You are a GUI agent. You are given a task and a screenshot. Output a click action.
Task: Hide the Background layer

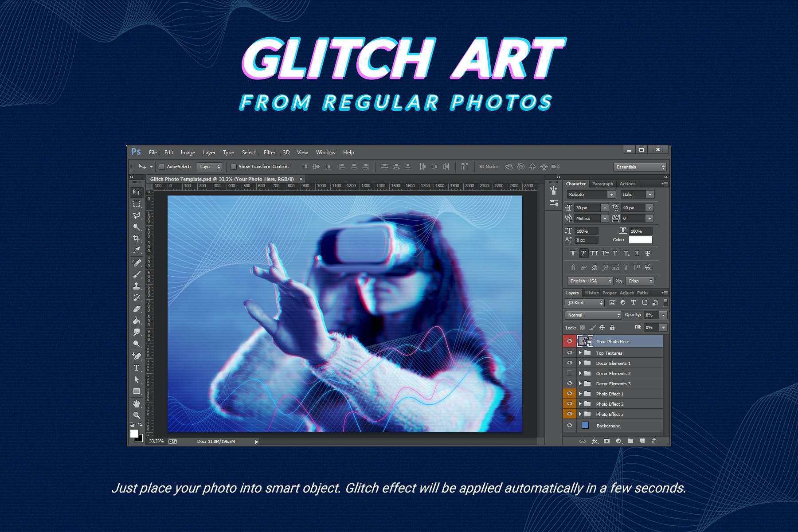570,426
